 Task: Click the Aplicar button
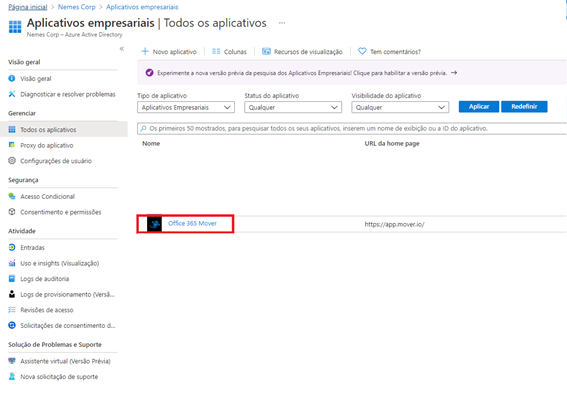coord(479,107)
